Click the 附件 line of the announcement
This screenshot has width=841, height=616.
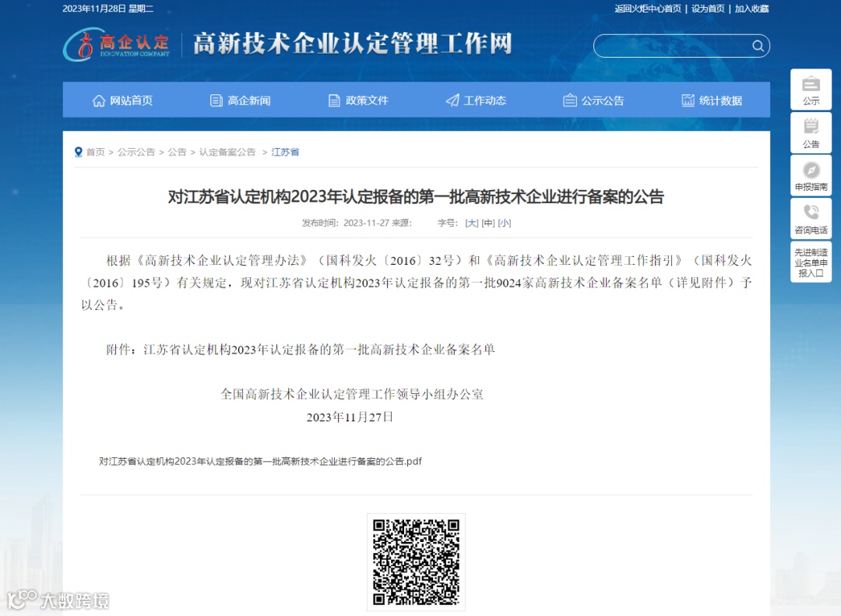[301, 350]
